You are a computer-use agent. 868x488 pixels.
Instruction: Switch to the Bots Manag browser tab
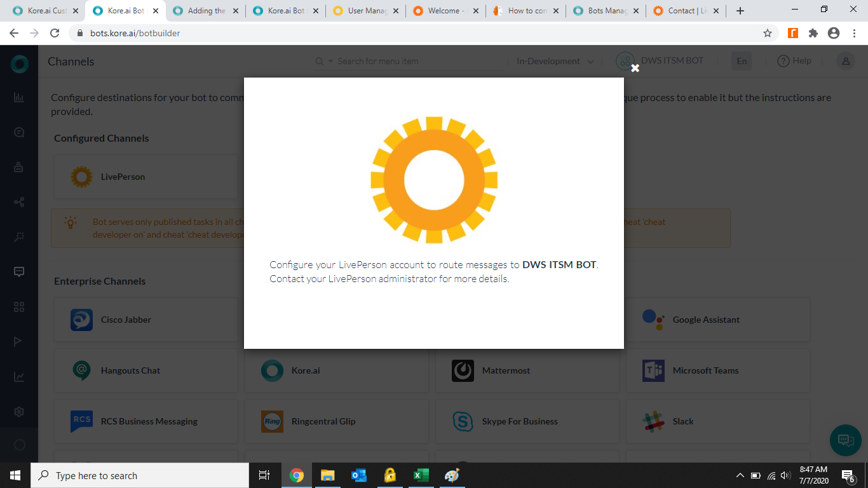click(605, 11)
